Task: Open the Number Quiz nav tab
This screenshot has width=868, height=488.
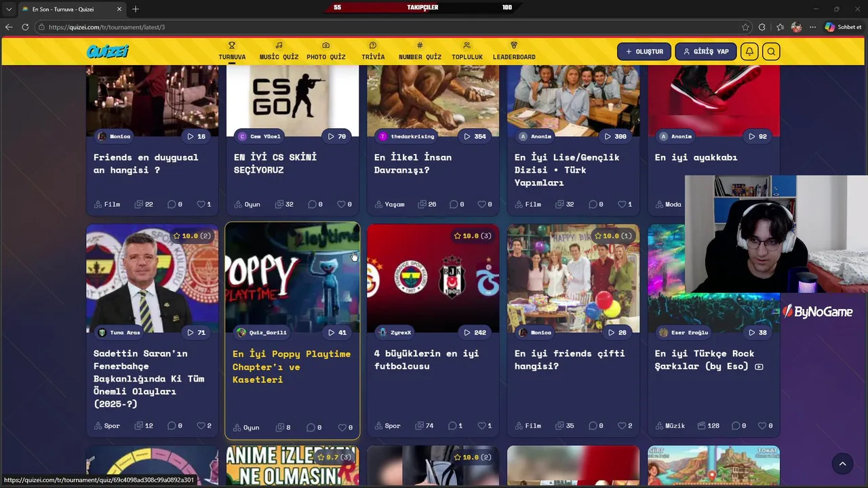Action: 420,52
